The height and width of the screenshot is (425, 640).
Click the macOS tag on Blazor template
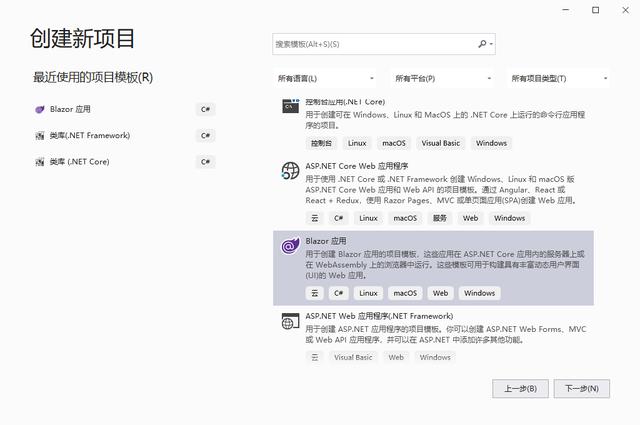coord(405,294)
